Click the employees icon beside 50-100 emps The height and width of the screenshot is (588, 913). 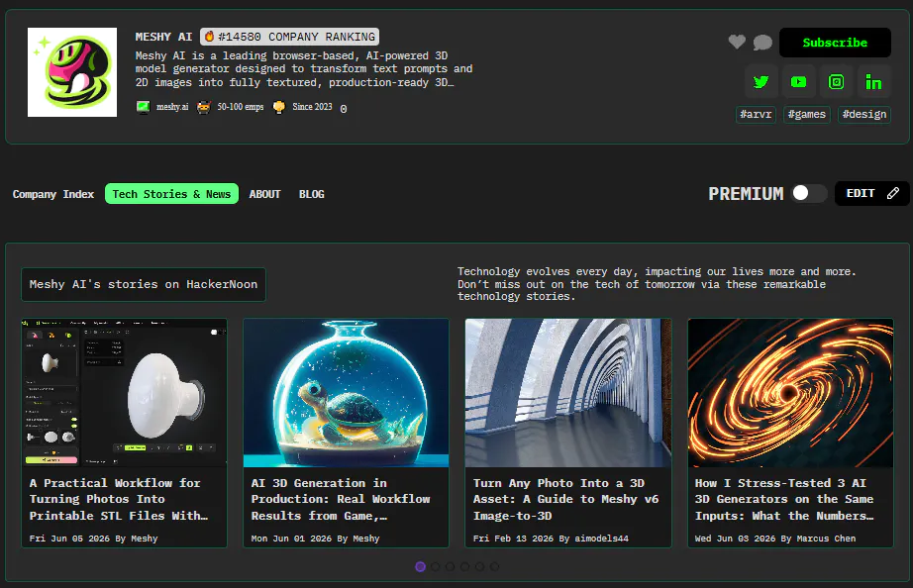(203, 107)
